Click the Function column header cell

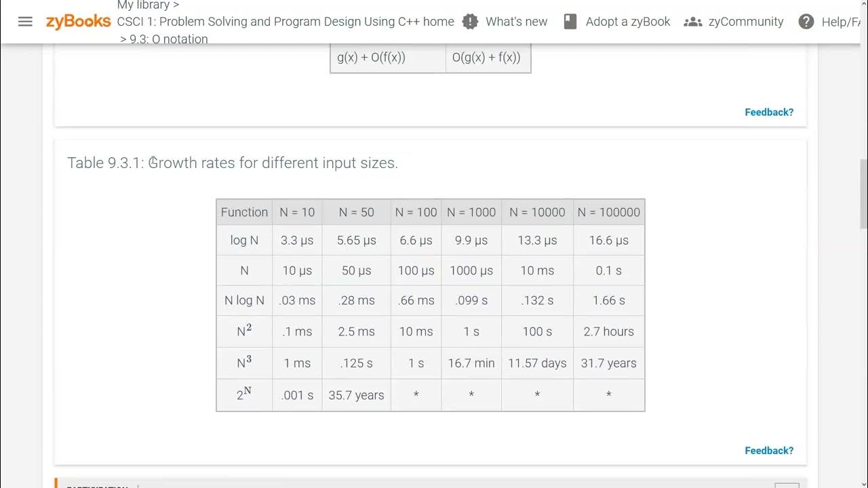(x=244, y=212)
